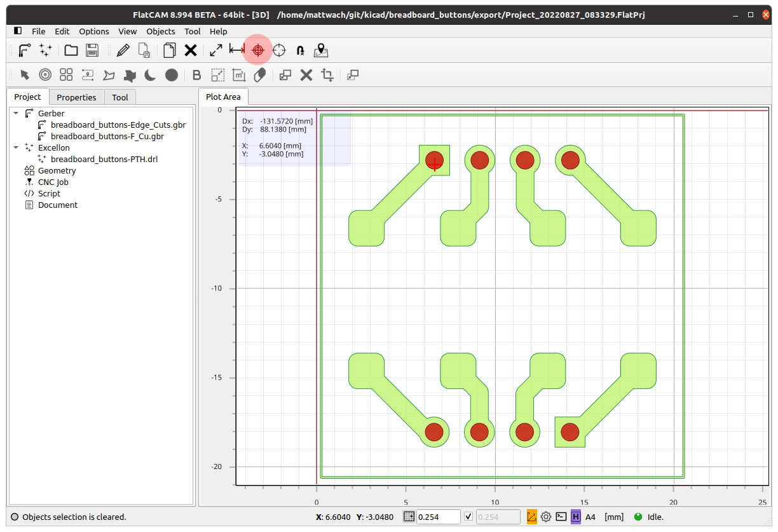
Task: Open a Gerber file using toolbar icon
Action: [x=25, y=50]
